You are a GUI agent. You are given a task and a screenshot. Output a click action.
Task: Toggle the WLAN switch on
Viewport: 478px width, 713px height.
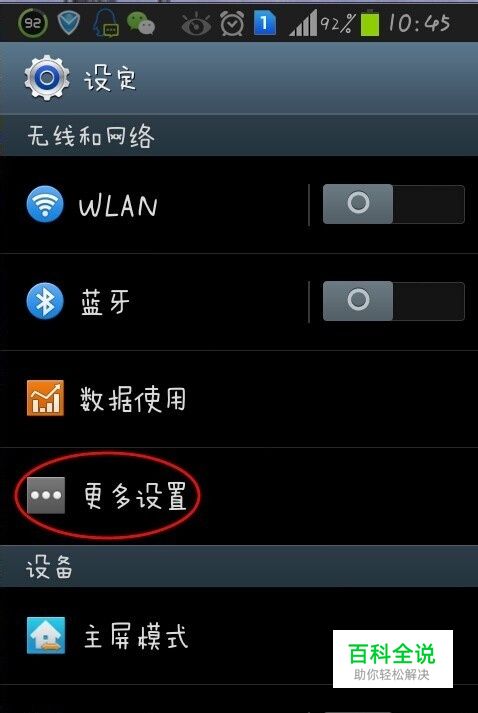coord(393,204)
